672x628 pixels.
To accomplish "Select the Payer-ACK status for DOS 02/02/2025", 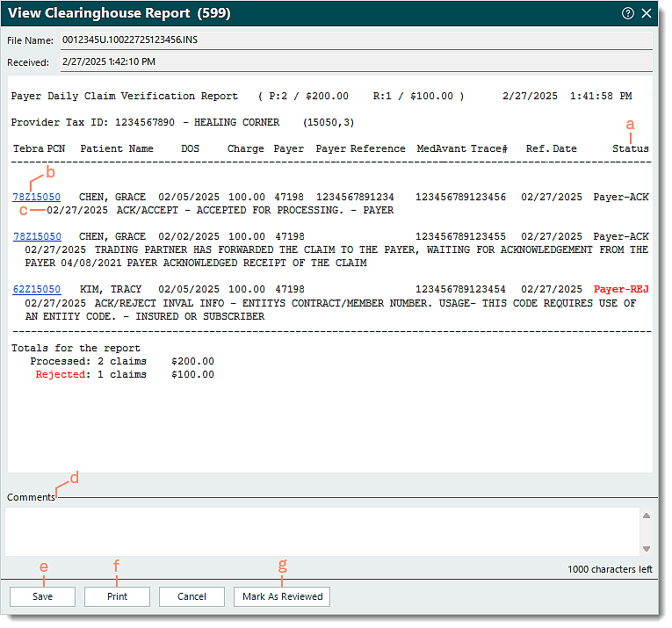I will click(x=621, y=236).
